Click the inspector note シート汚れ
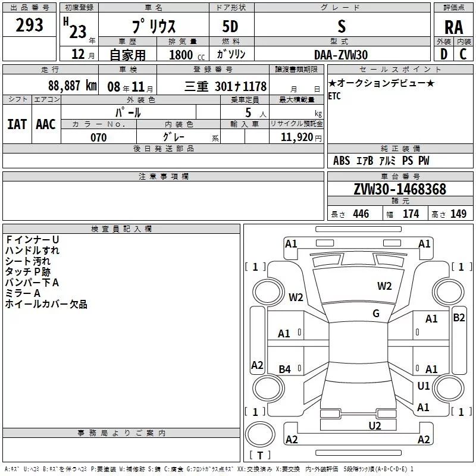476x476 pixels. 27,261
